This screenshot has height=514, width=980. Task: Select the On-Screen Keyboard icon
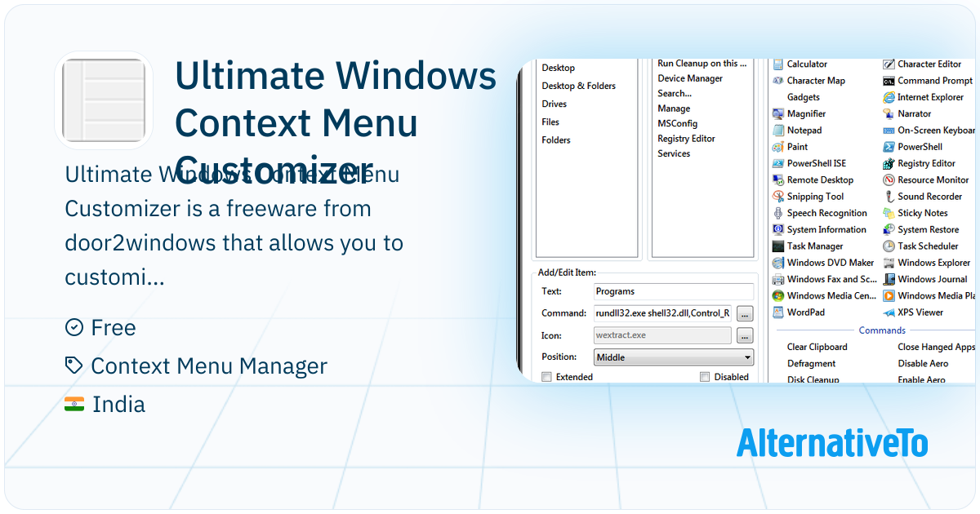tap(889, 131)
